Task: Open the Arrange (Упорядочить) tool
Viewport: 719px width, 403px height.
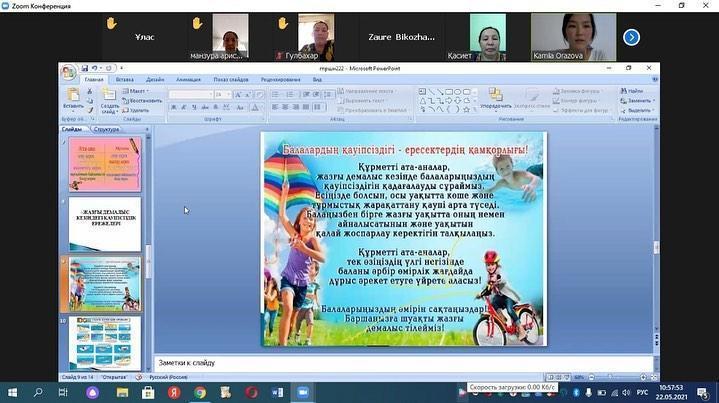Action: pos(495,97)
